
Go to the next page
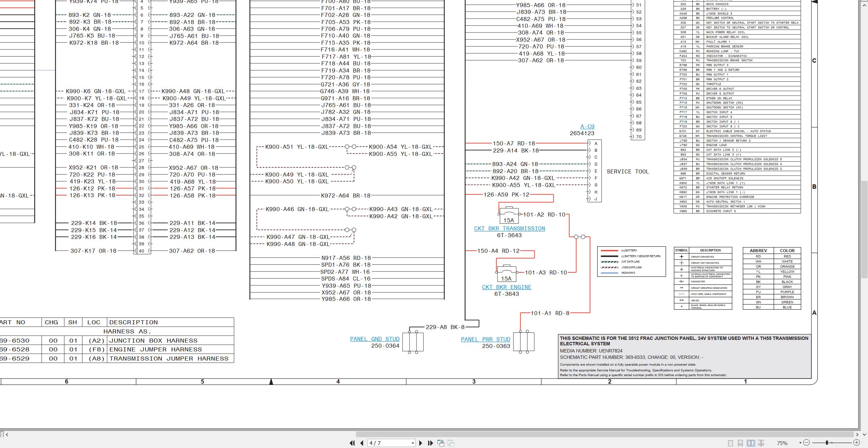[421, 443]
